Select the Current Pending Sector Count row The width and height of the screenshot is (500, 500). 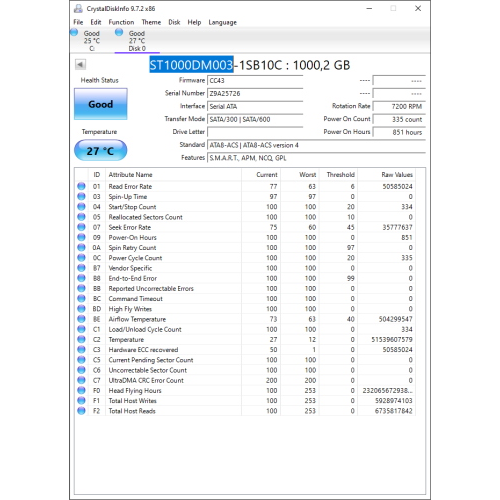245,360
